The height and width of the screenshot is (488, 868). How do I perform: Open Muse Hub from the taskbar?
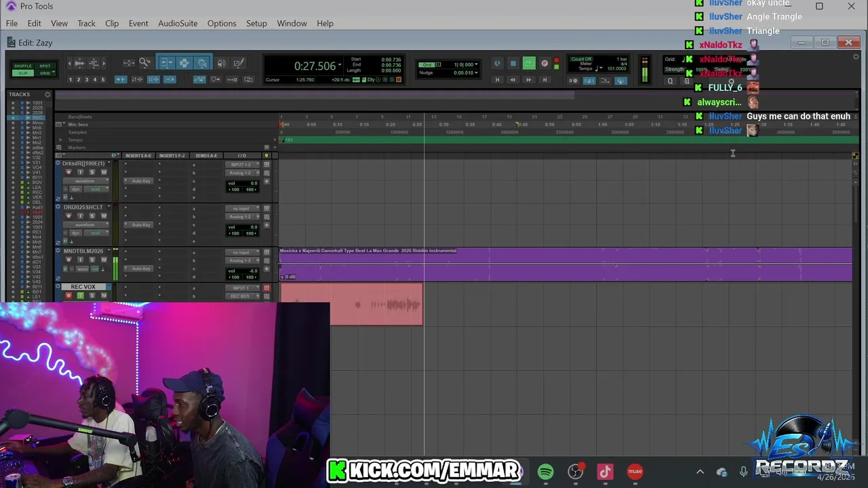point(635,472)
